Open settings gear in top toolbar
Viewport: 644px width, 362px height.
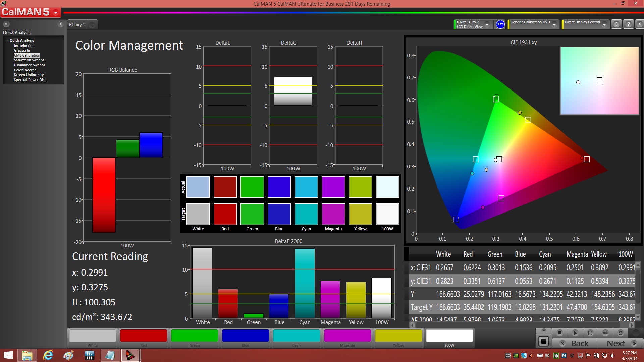coord(616,24)
